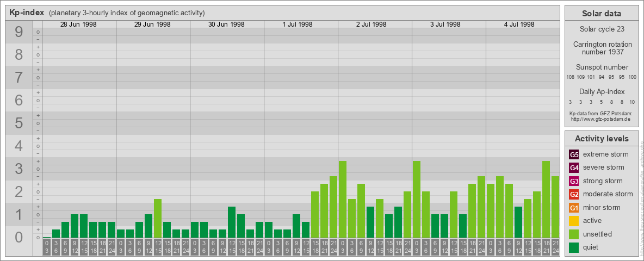Click the G3 strong storm badge

pyautogui.click(x=574, y=181)
